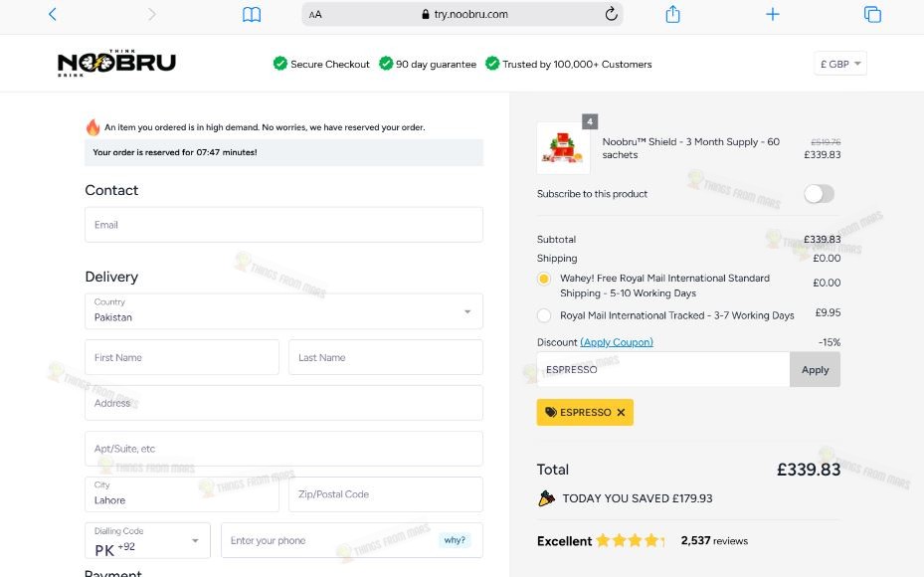Click the order reserved timer banner

[x=283, y=152]
